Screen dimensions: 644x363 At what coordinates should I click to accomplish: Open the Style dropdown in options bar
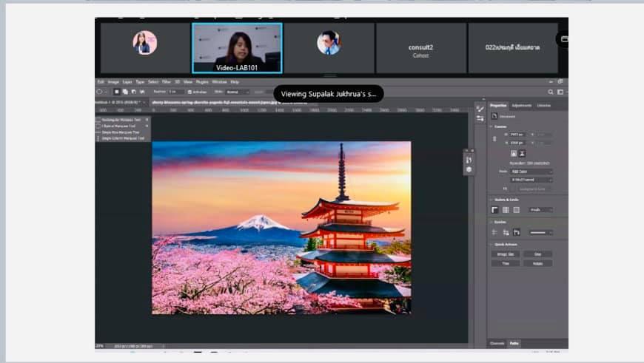[x=238, y=92]
